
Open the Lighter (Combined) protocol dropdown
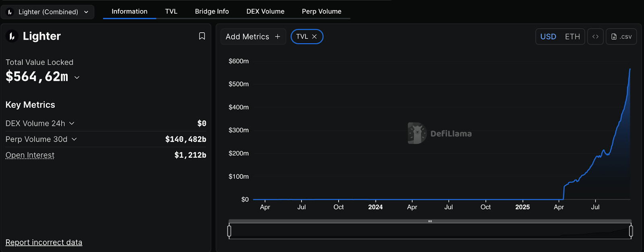pyautogui.click(x=47, y=12)
